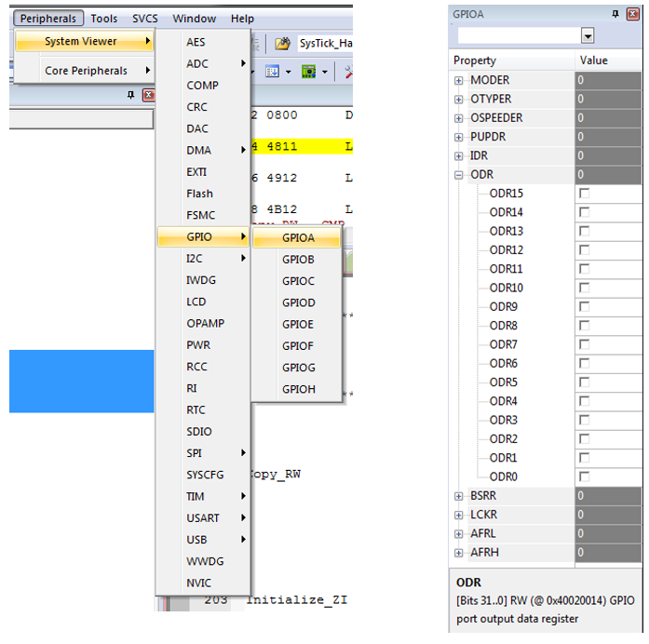Open the Tools menu
The width and height of the screenshot is (649, 644).
[104, 19]
